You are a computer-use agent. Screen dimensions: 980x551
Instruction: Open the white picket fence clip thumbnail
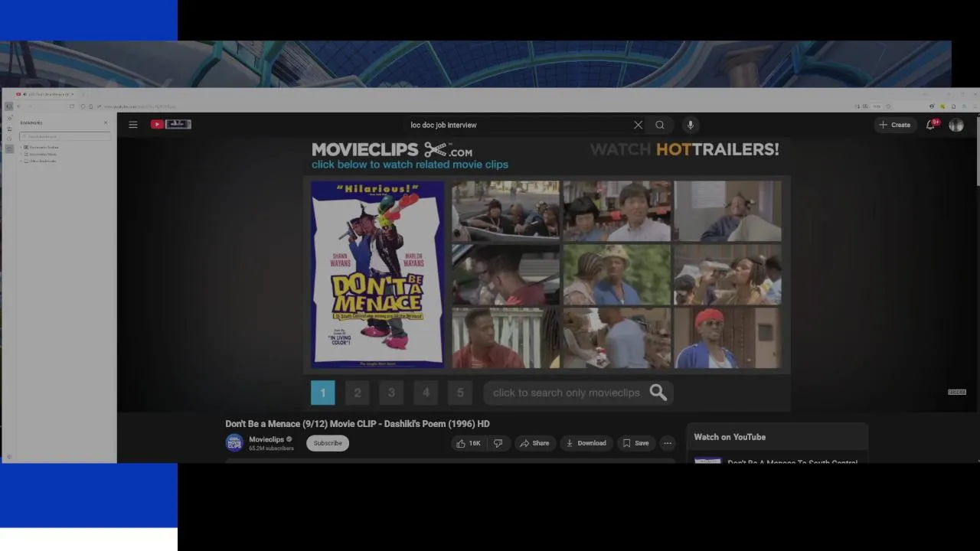pyautogui.click(x=505, y=337)
